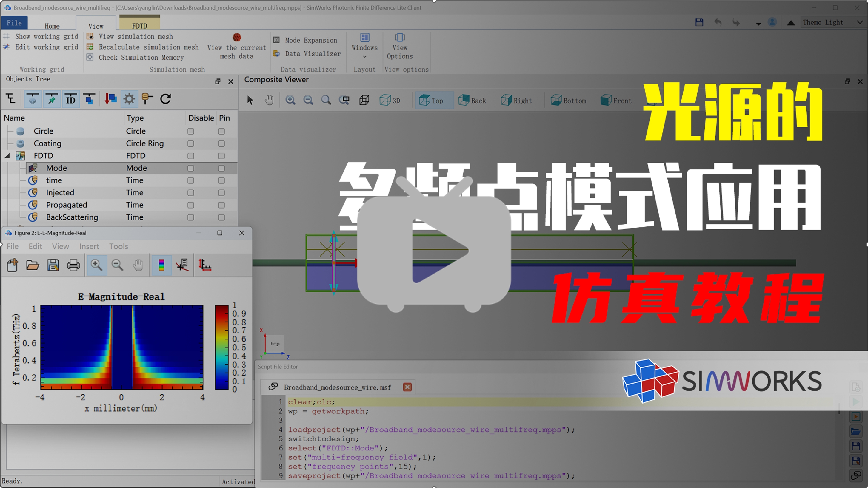Click View the current mesh data icon
Viewport: 868px width, 488px height.
point(236,37)
